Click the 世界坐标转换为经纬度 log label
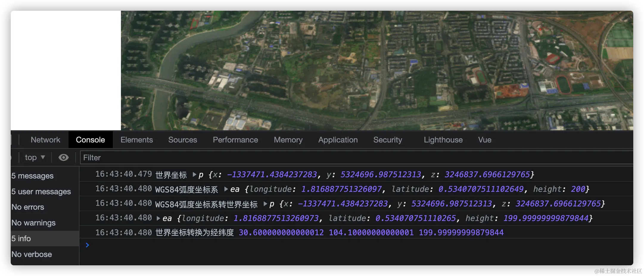The height and width of the screenshot is (276, 644). pyautogui.click(x=195, y=233)
